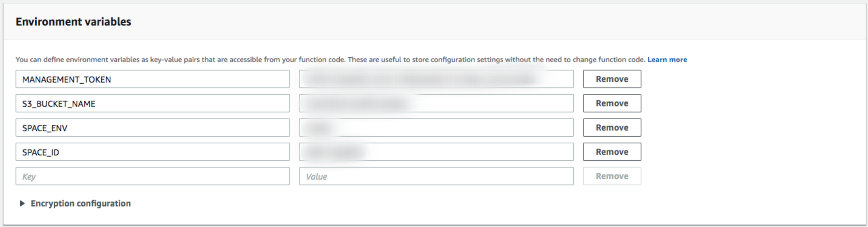Edit the MANAGEMENT_TOKEN key field
Screen dimensions: 868x227
153,79
